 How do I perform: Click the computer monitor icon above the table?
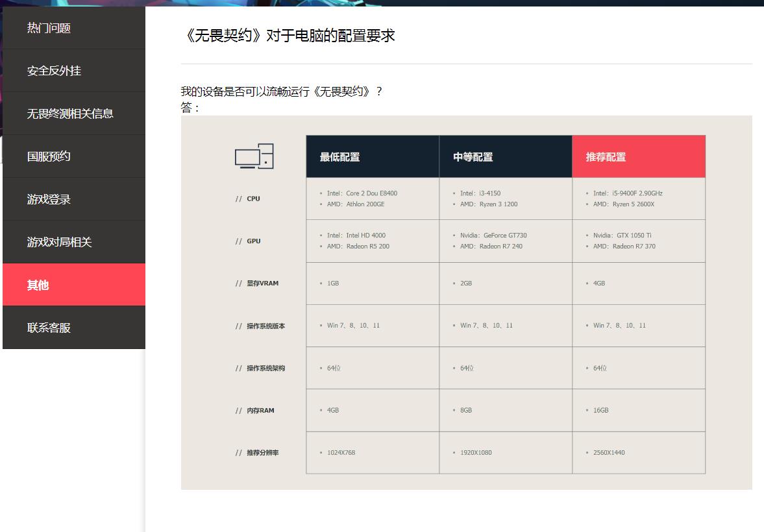[x=254, y=156]
